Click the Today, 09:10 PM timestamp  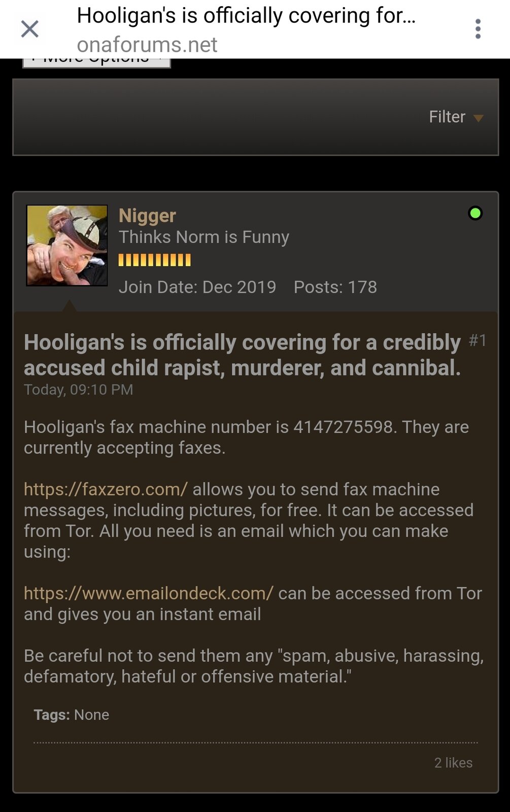click(x=79, y=390)
